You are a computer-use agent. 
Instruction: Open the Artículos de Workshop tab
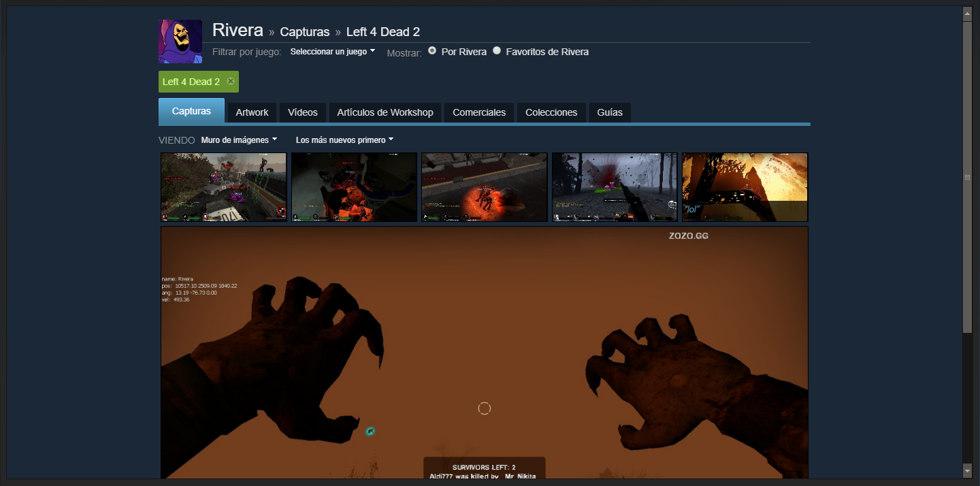pos(385,112)
